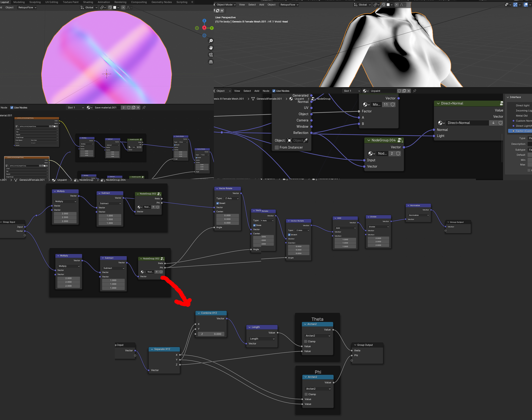Switch to the Shading workspace tab
The width and height of the screenshot is (532, 420).
point(88,2)
